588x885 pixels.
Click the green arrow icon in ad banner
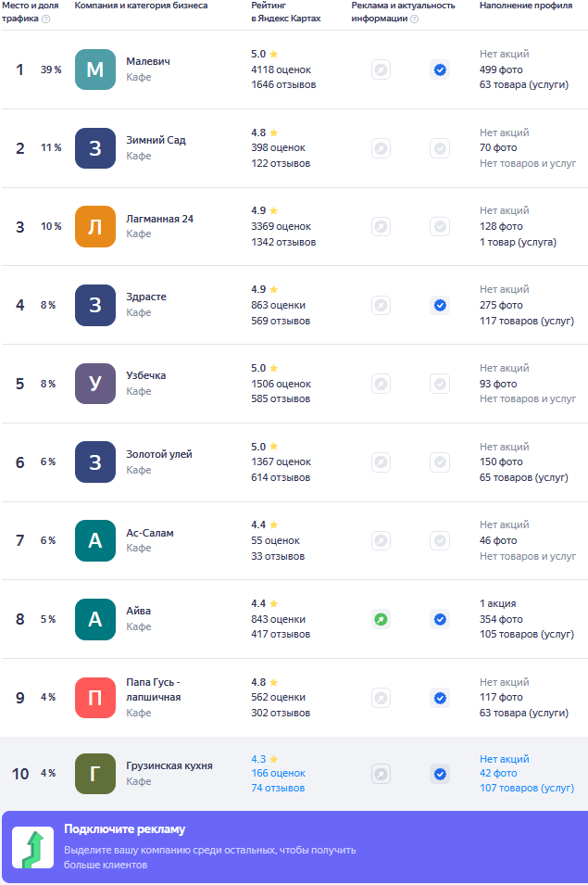click(x=32, y=848)
